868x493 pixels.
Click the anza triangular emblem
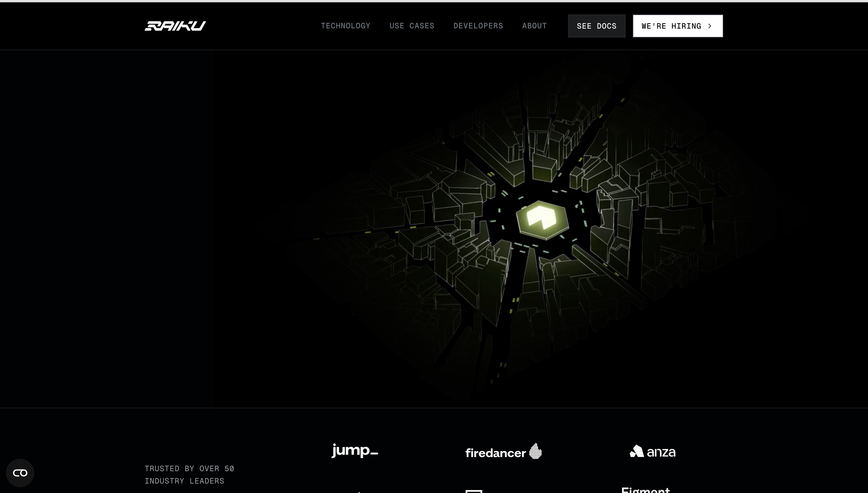(637, 451)
